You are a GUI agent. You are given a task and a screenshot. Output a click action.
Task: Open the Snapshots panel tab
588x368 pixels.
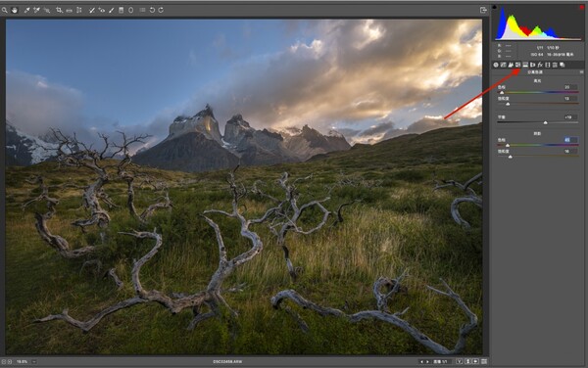563,65
